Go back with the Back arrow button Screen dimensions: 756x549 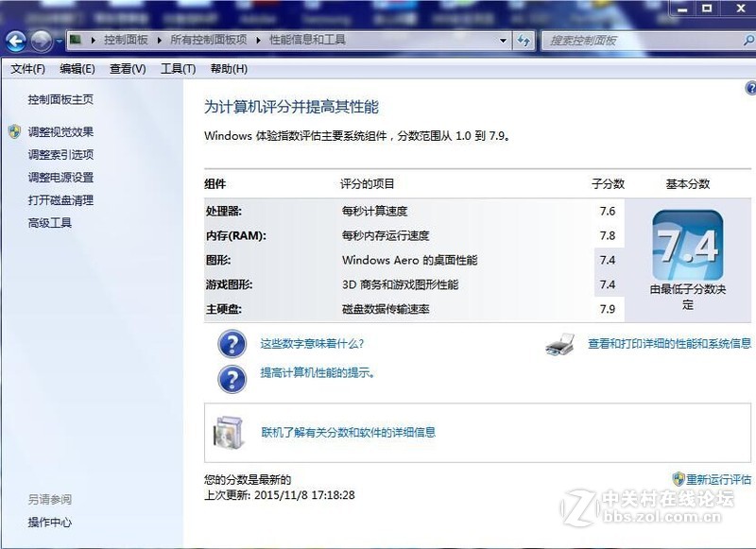click(x=16, y=41)
